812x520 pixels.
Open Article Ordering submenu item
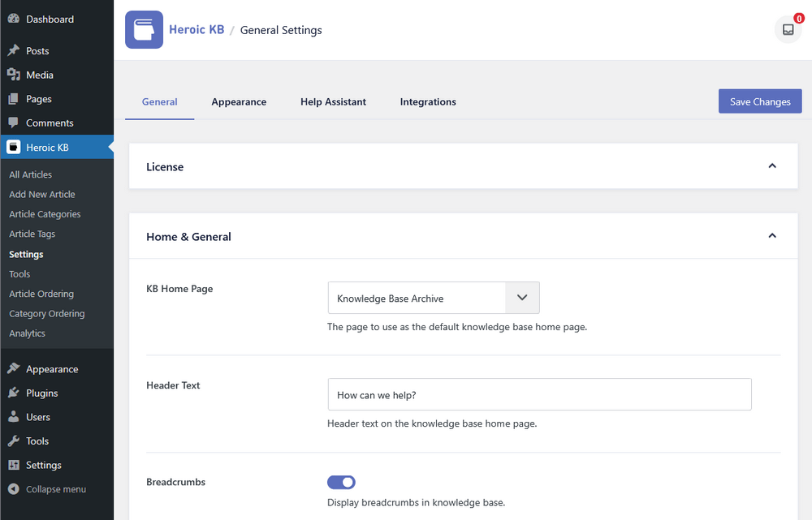(x=41, y=294)
